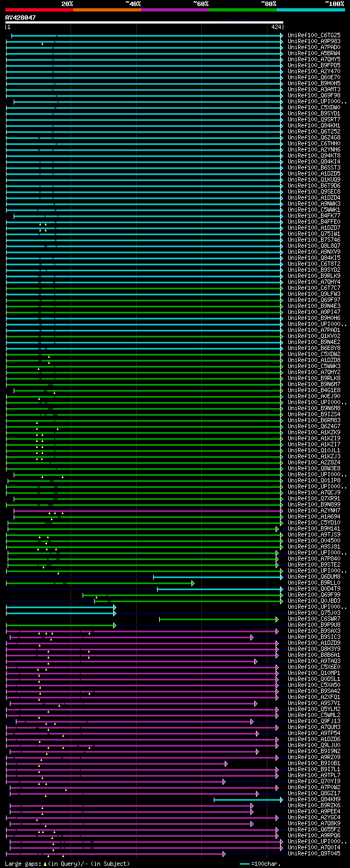Select hit label UniRef100_Q94KT8
The width and height of the screenshot is (350, 868).
pos(314,155)
